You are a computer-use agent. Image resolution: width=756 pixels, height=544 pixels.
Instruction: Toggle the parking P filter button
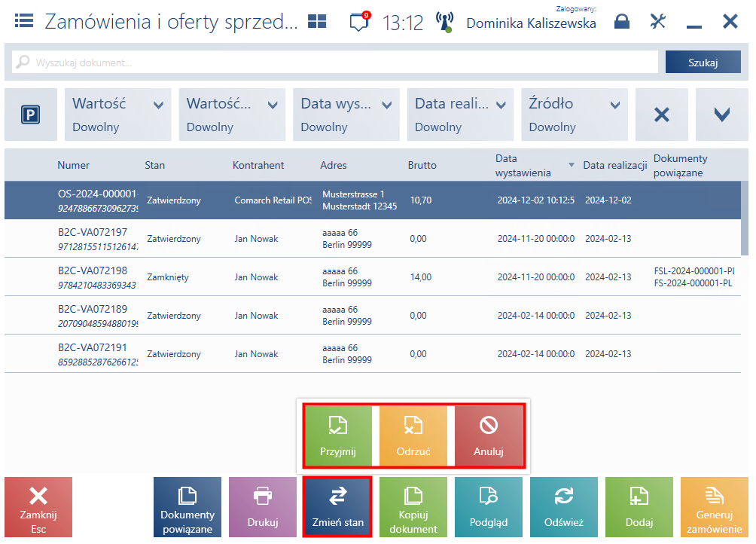[31, 115]
